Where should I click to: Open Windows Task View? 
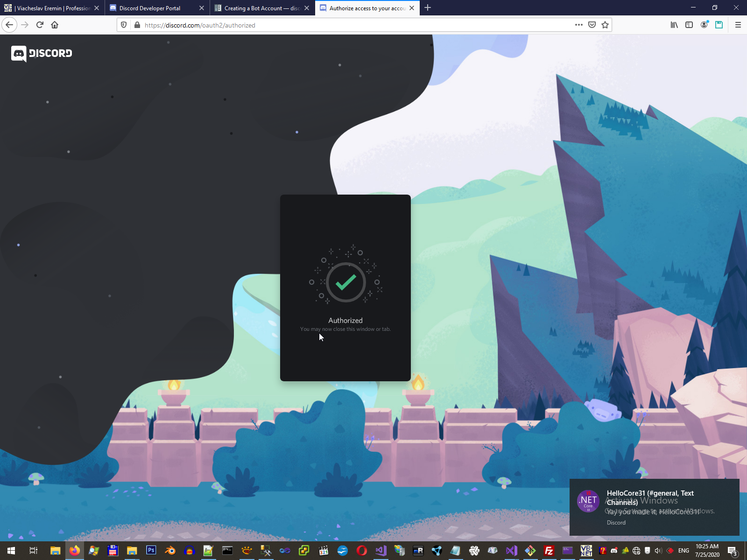click(34, 551)
